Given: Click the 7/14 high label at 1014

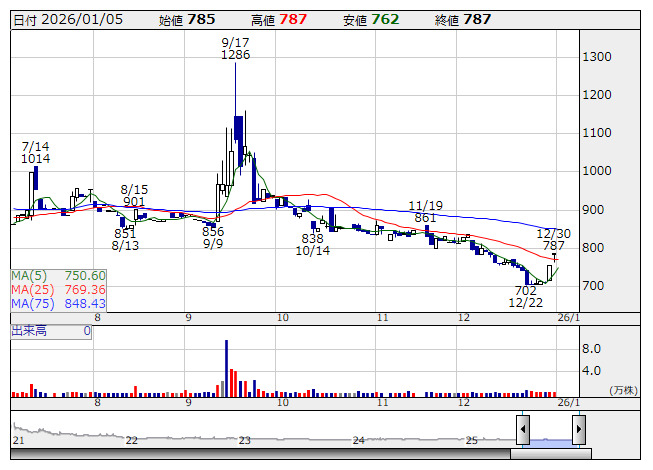Looking at the screenshot, I should pos(35,152).
